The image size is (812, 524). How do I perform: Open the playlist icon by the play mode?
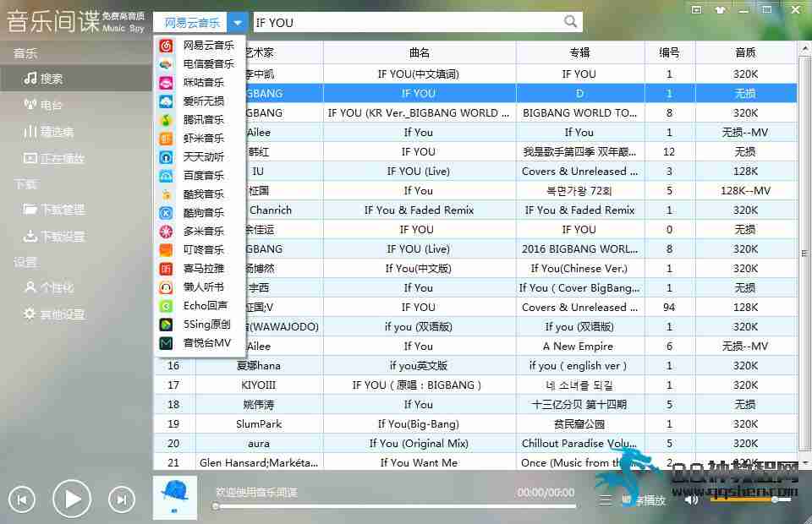pyautogui.click(x=606, y=500)
